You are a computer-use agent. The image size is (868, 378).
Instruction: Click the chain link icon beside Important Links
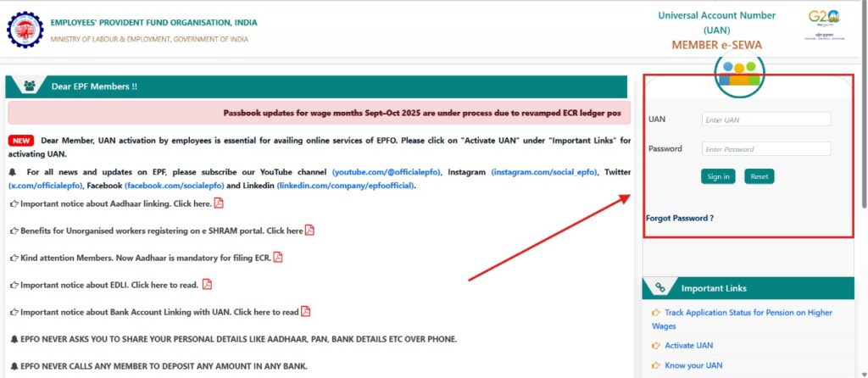tap(660, 288)
